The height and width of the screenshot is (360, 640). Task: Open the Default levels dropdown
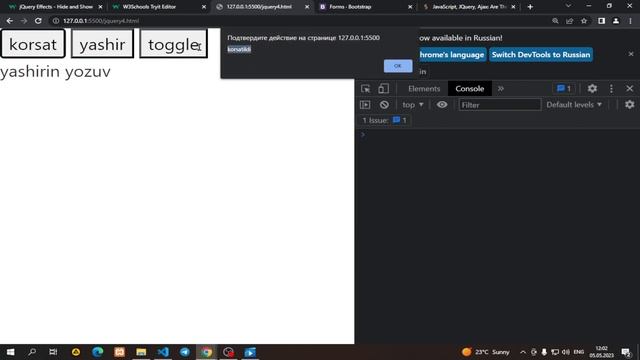pyautogui.click(x=574, y=105)
